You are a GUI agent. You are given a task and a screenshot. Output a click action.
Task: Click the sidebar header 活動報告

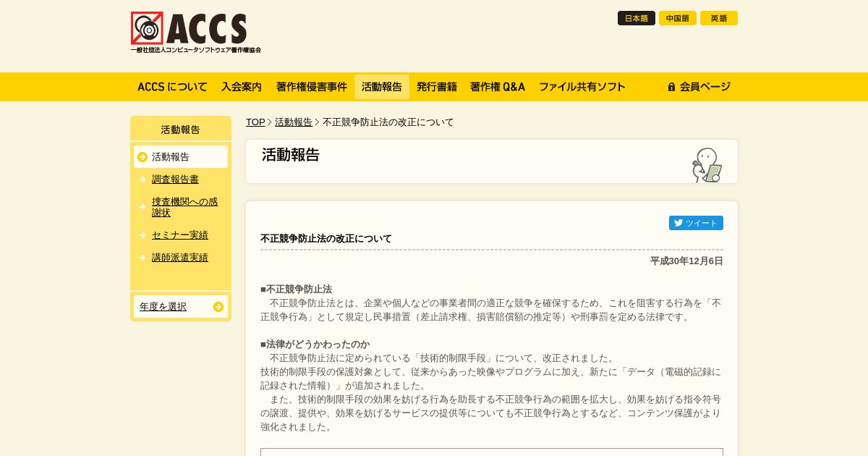click(x=181, y=130)
